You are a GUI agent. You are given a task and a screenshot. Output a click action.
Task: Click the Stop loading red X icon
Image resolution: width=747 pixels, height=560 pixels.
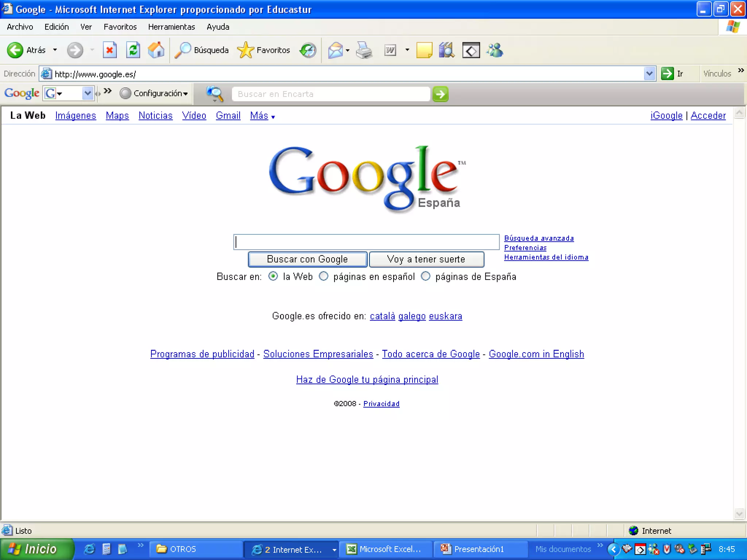(x=109, y=50)
